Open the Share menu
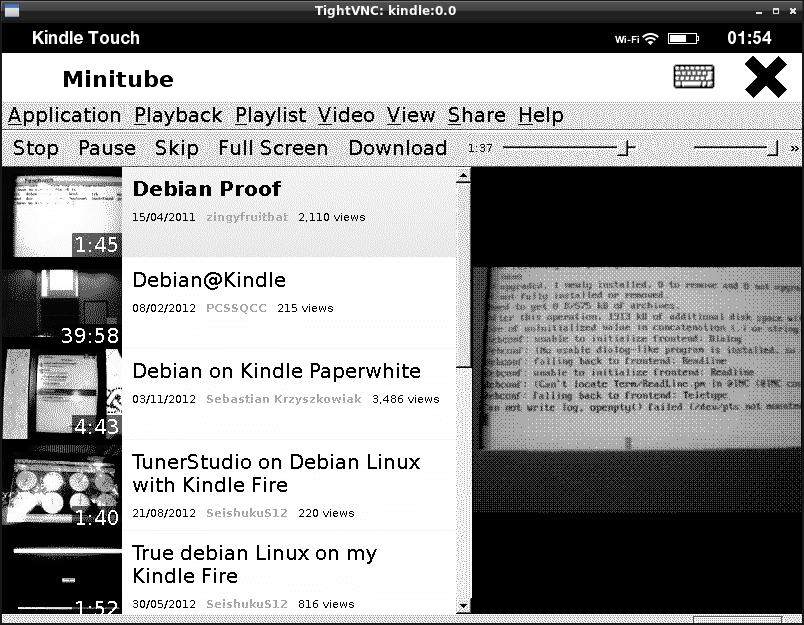 click(x=476, y=115)
